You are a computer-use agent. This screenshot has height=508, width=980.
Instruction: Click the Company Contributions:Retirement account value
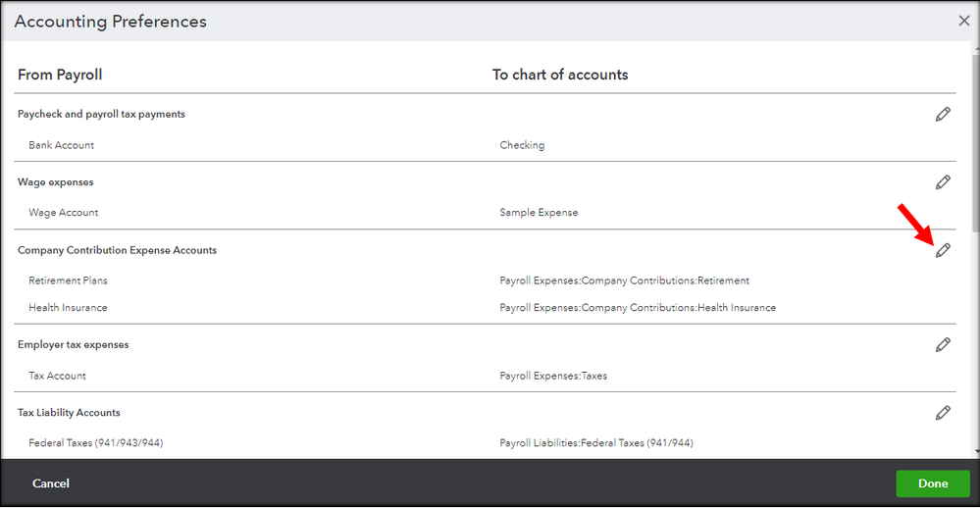point(624,281)
